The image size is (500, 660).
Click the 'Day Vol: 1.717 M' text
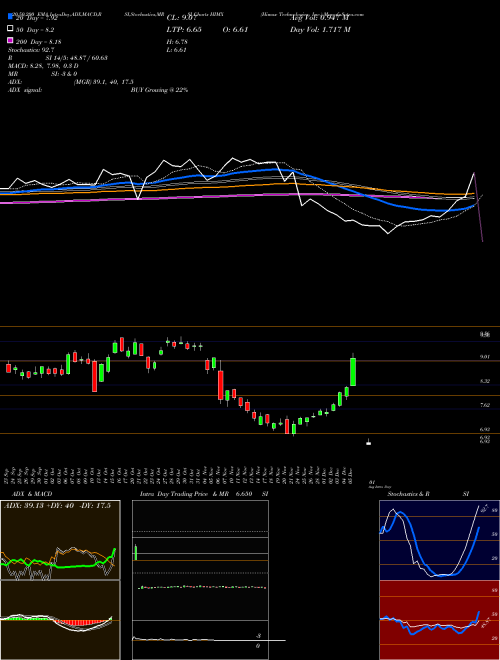[x=320, y=29]
